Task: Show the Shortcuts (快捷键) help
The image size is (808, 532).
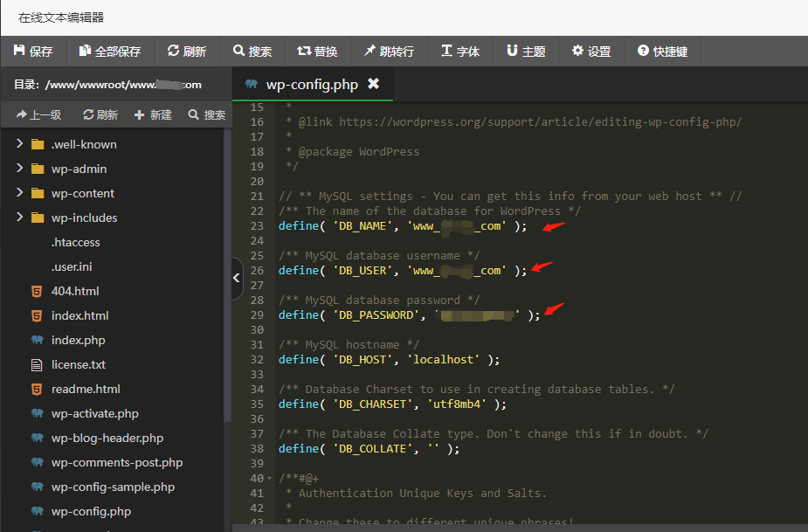Action: pyautogui.click(x=662, y=51)
